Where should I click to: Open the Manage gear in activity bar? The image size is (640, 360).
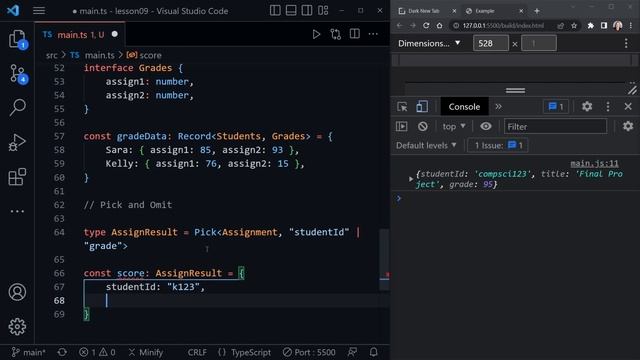[17, 327]
